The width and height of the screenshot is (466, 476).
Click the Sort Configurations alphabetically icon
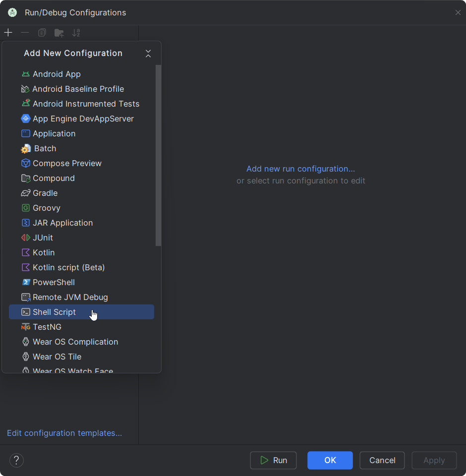coord(76,33)
